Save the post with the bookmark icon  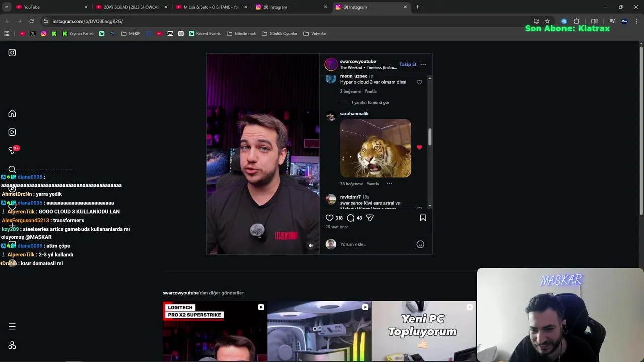click(423, 218)
